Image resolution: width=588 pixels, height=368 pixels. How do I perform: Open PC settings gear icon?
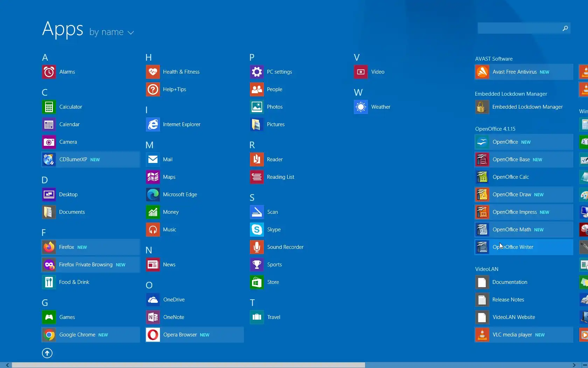click(x=257, y=72)
